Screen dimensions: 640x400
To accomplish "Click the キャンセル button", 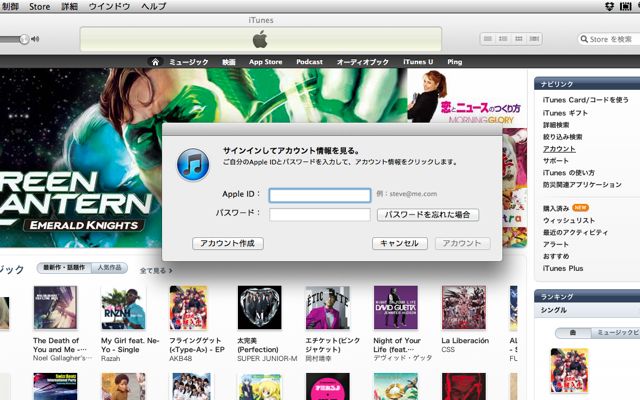I will [x=400, y=243].
